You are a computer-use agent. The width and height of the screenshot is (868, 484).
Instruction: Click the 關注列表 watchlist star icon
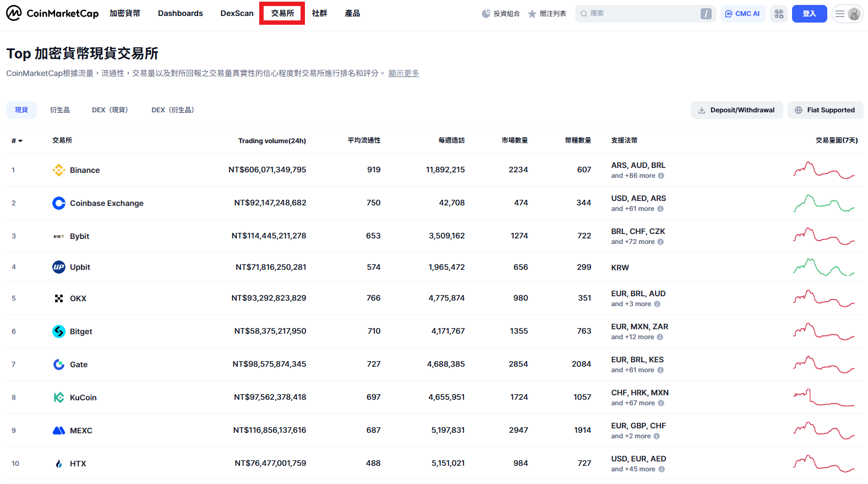point(532,14)
